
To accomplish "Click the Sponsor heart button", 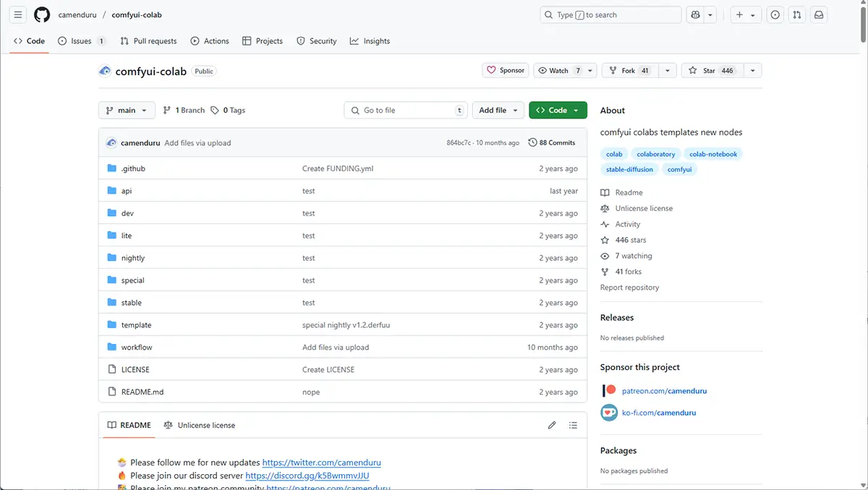I will [506, 71].
